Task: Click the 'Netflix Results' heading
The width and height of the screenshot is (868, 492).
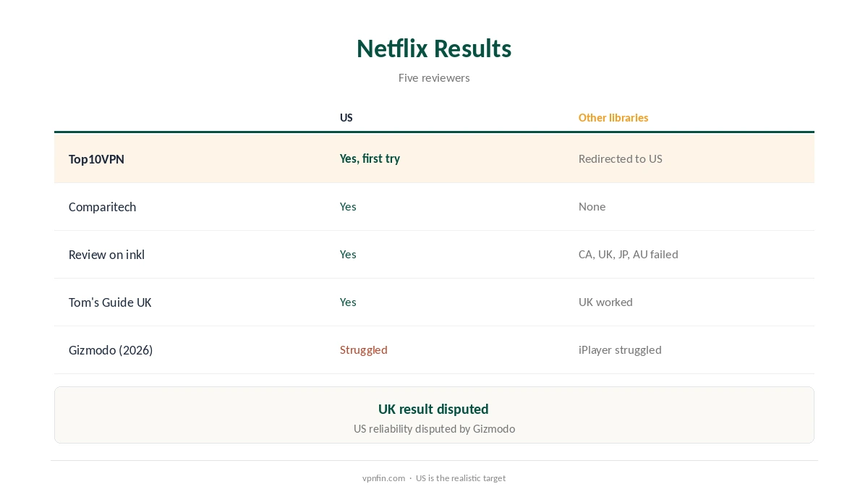Action: click(x=434, y=48)
